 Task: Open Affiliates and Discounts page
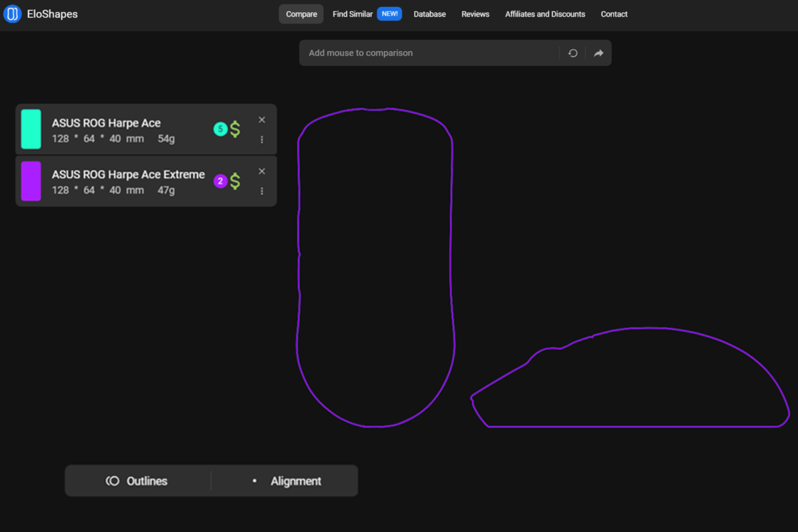click(x=545, y=14)
